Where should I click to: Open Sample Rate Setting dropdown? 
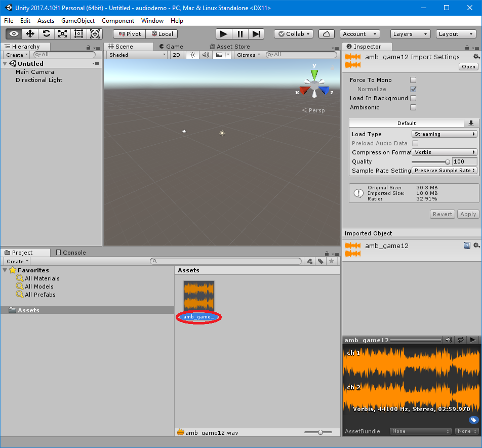tap(445, 171)
